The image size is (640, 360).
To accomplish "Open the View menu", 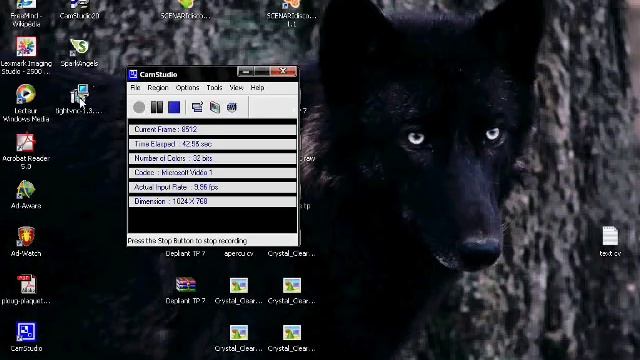I will 236,87.
